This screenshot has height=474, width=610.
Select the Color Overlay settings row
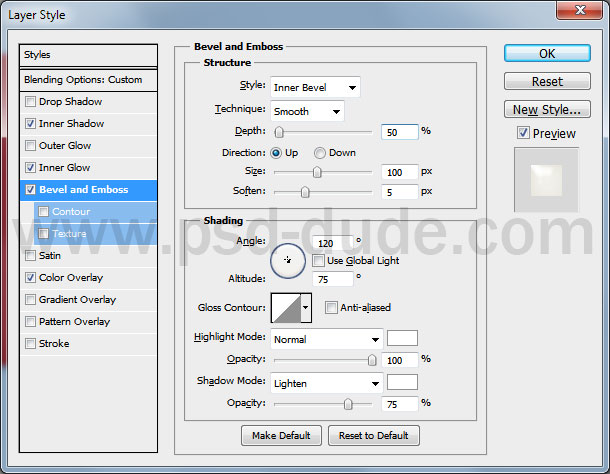point(88,277)
